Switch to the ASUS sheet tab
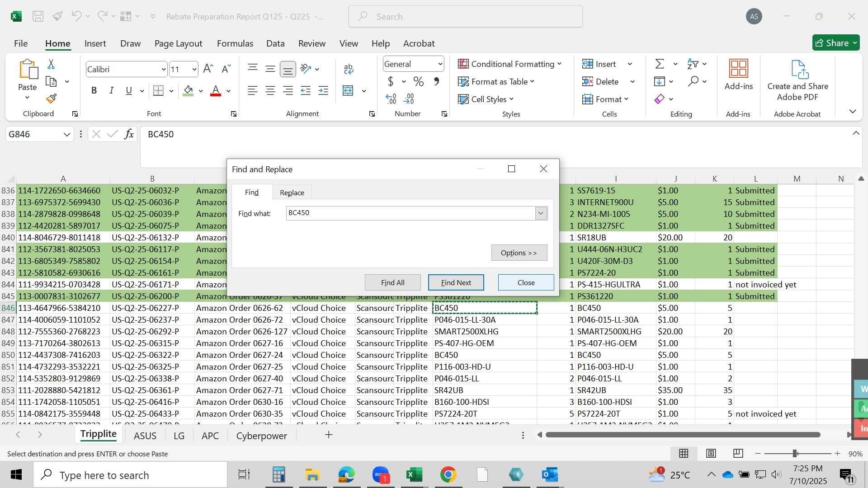 (x=145, y=436)
